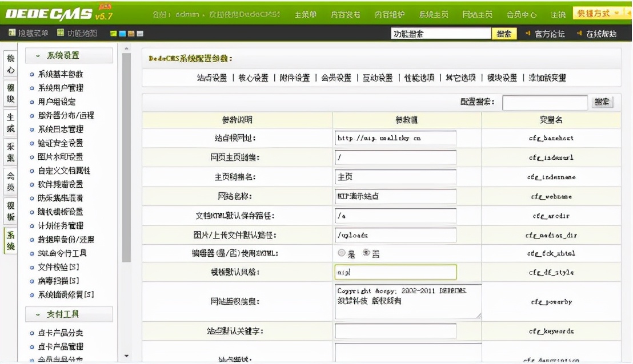Open 计划任务管理 in the sidebar
The image size is (633, 364).
(60, 226)
